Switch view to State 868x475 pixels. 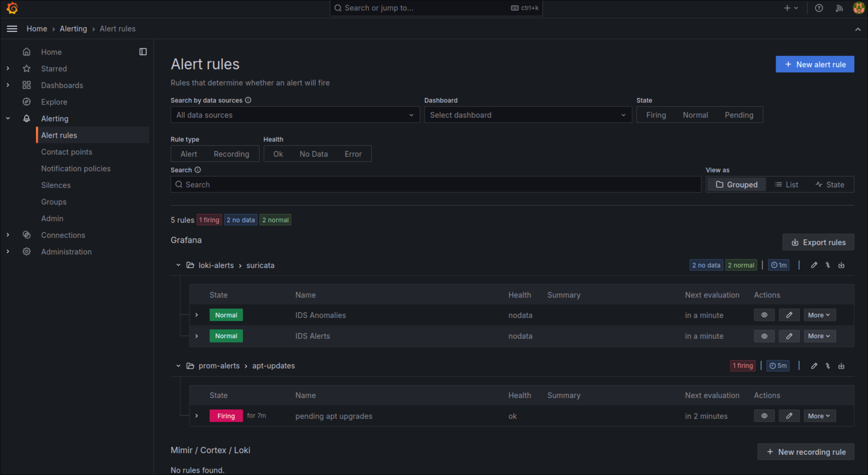pyautogui.click(x=830, y=184)
